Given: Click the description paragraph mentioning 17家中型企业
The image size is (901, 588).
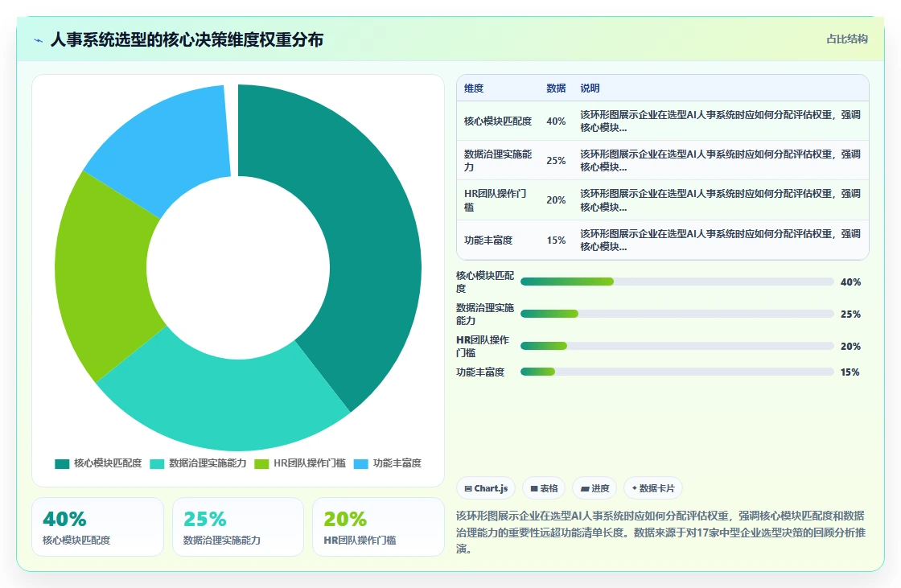Looking at the screenshot, I should [x=660, y=532].
